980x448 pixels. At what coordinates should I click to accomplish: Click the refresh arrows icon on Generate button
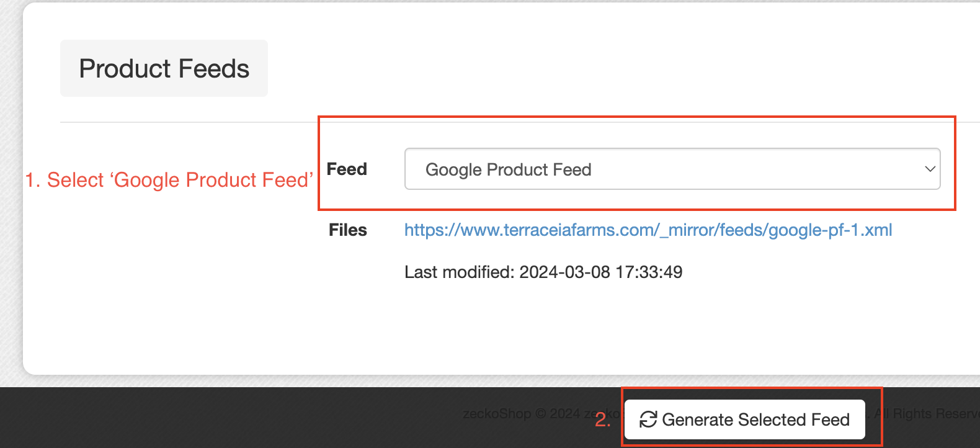click(648, 419)
